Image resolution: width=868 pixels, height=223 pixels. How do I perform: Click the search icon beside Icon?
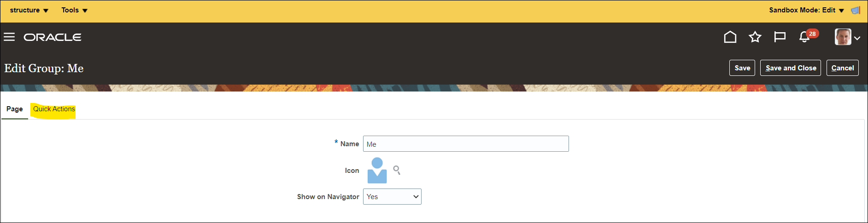pos(397,170)
